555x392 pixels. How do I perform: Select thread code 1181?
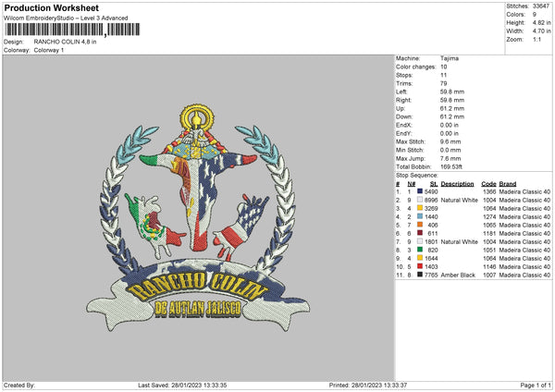pos(489,233)
